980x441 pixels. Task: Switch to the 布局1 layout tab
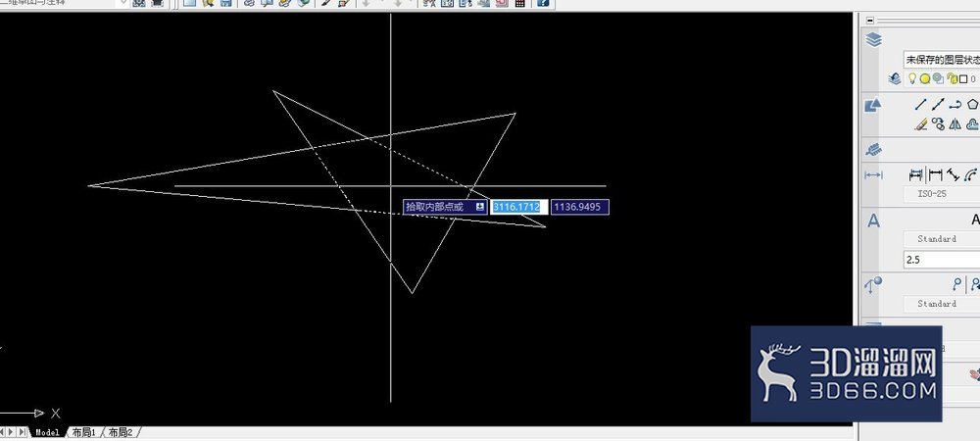(83, 432)
